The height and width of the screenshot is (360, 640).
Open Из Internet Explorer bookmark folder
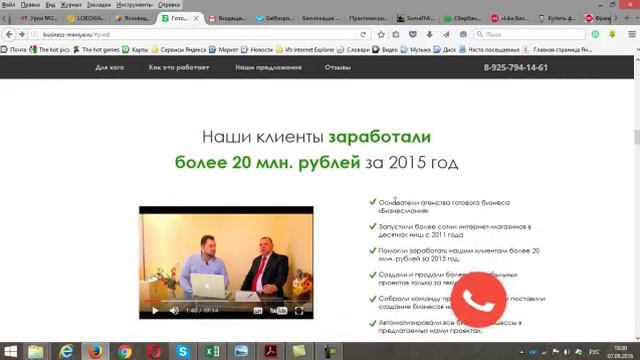(x=305, y=50)
